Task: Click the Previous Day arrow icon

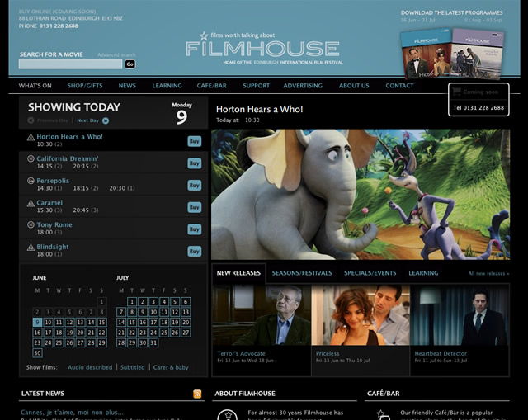Action: tap(31, 120)
